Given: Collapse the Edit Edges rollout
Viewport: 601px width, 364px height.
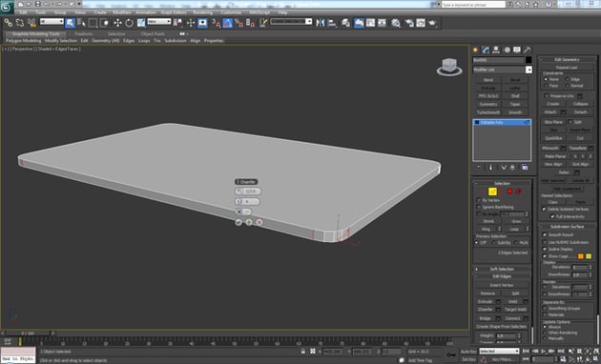Looking at the screenshot, I should pos(502,276).
